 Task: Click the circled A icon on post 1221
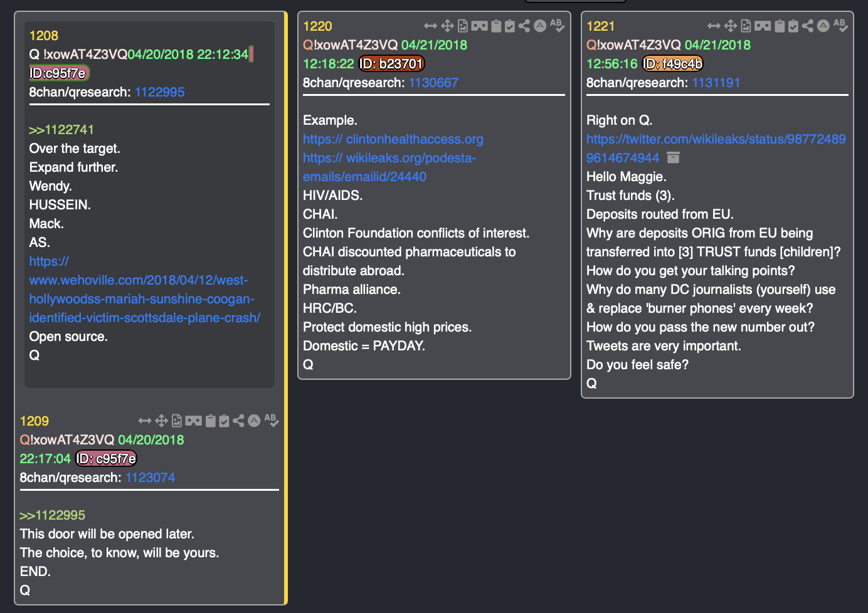click(x=823, y=26)
